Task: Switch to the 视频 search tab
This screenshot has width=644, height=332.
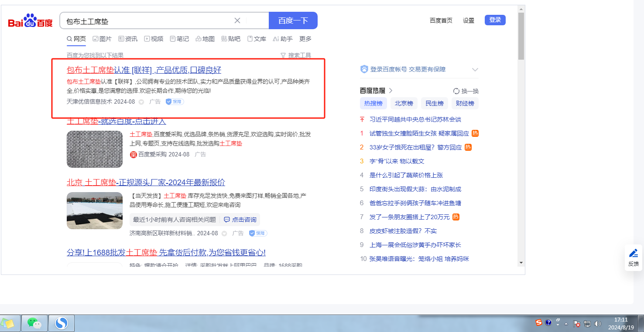Action: coord(154,39)
